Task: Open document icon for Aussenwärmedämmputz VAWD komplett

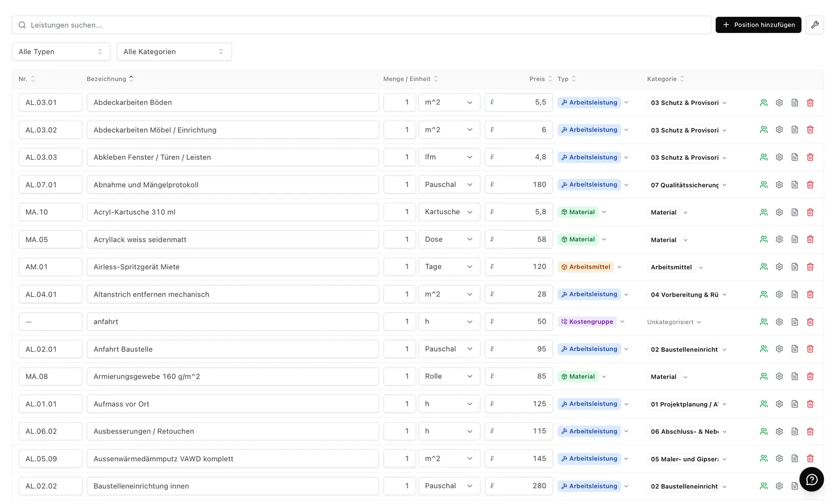Action: (794, 459)
